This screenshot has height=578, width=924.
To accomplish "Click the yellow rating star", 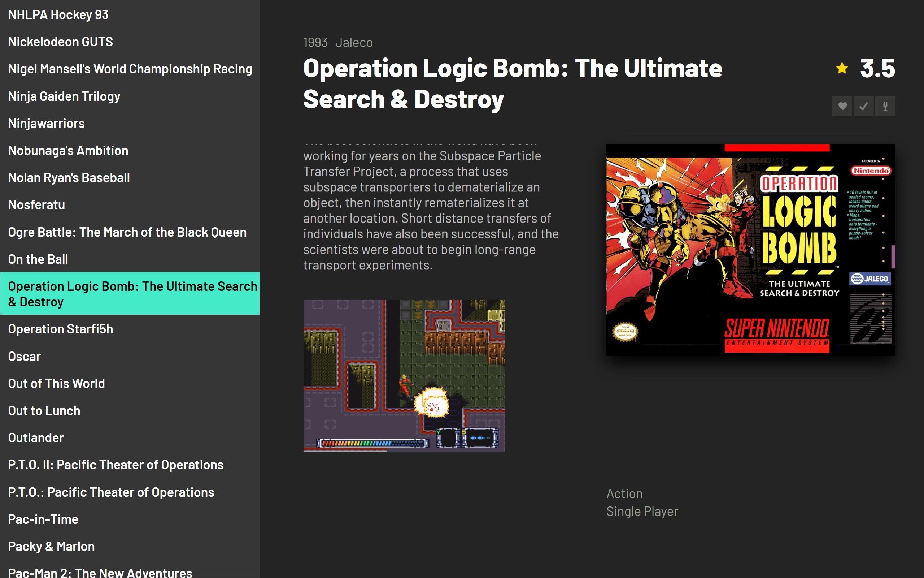I will pos(842,68).
